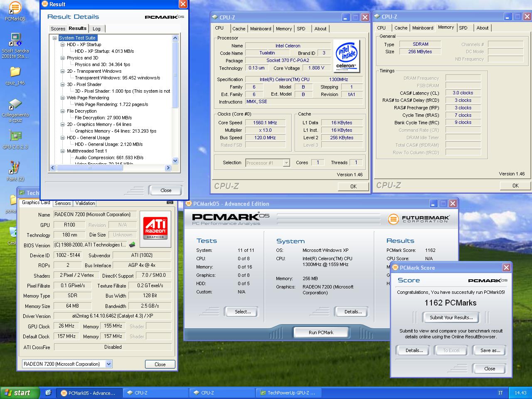
Task: Collapse the HDD - XP Startup node
Action: click(62, 44)
